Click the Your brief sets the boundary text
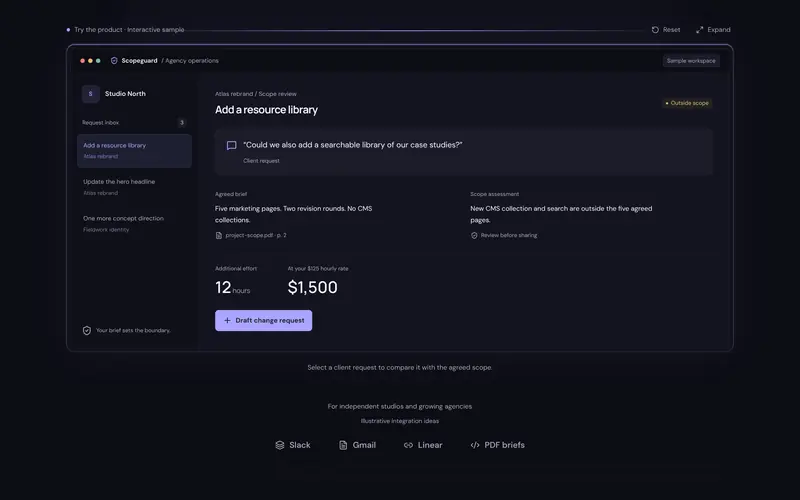 pos(133,330)
